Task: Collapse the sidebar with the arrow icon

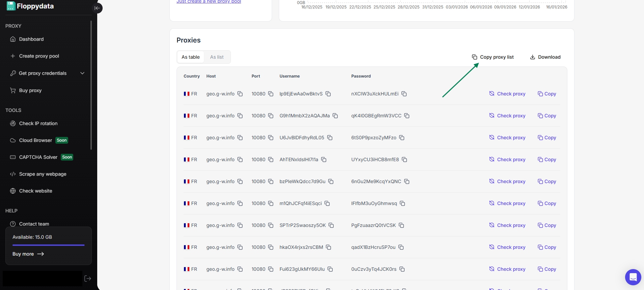Action: pos(97,8)
